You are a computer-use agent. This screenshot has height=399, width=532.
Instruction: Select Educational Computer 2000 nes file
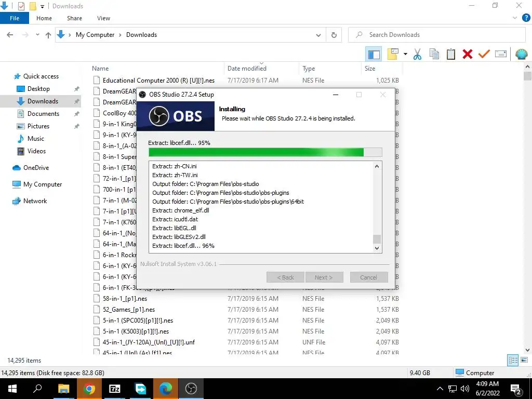coord(158,81)
